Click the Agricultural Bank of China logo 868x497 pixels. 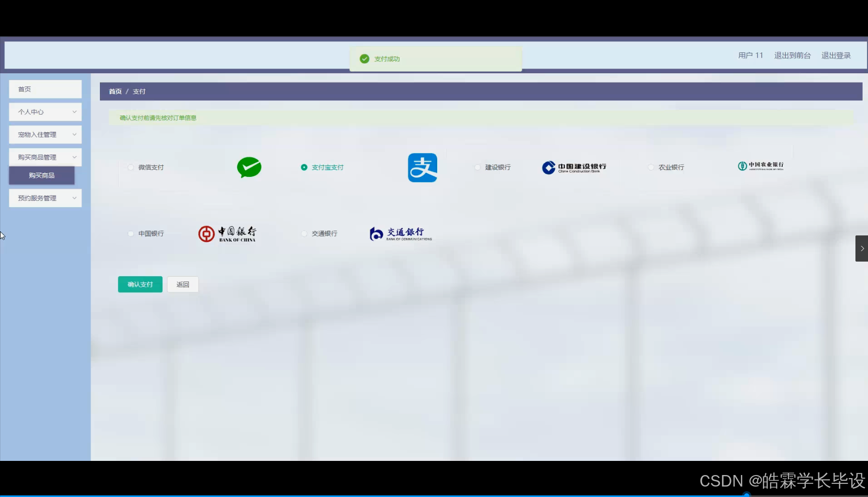(x=761, y=166)
